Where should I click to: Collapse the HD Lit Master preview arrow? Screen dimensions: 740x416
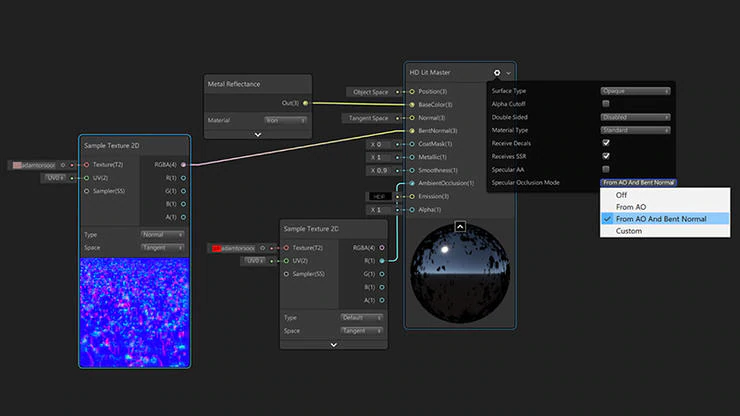coord(460,226)
